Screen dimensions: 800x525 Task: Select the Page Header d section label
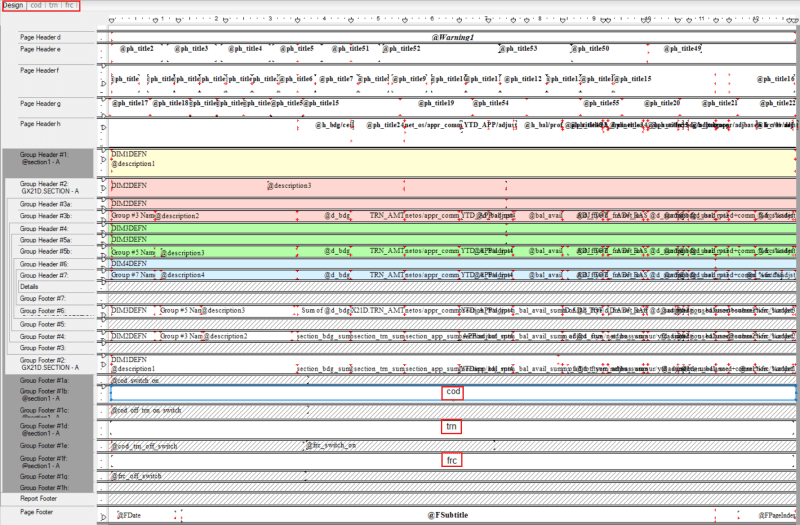(x=40, y=37)
